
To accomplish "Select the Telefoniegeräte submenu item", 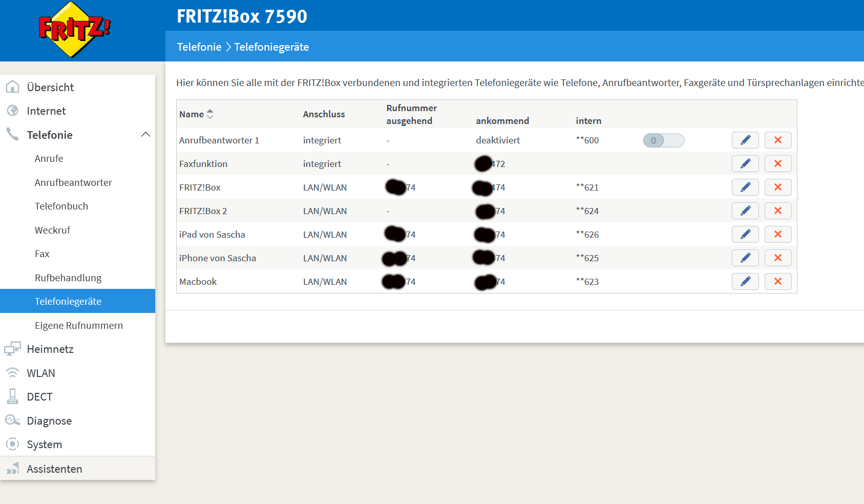I will pyautogui.click(x=77, y=301).
